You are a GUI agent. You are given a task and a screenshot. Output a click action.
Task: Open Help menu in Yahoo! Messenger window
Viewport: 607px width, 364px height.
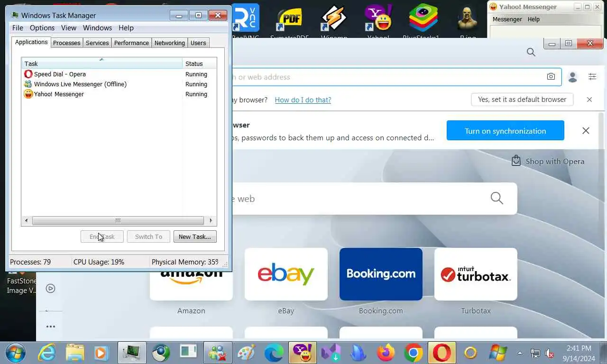(x=533, y=19)
